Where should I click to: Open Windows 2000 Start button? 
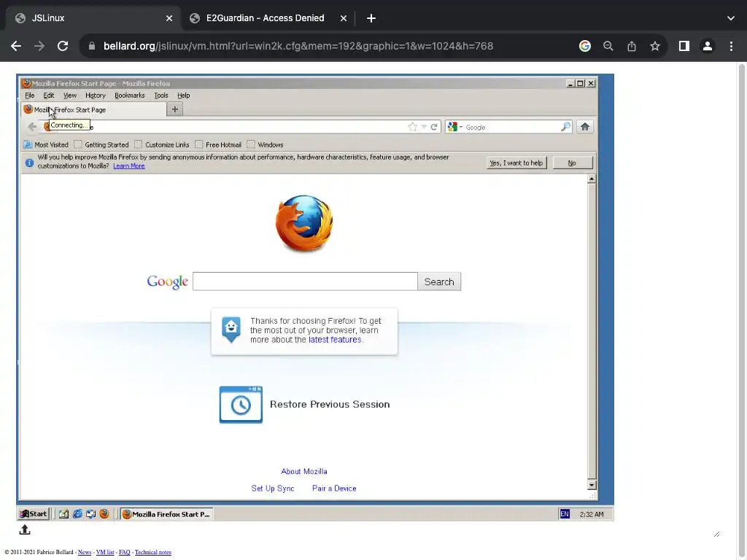coord(34,514)
